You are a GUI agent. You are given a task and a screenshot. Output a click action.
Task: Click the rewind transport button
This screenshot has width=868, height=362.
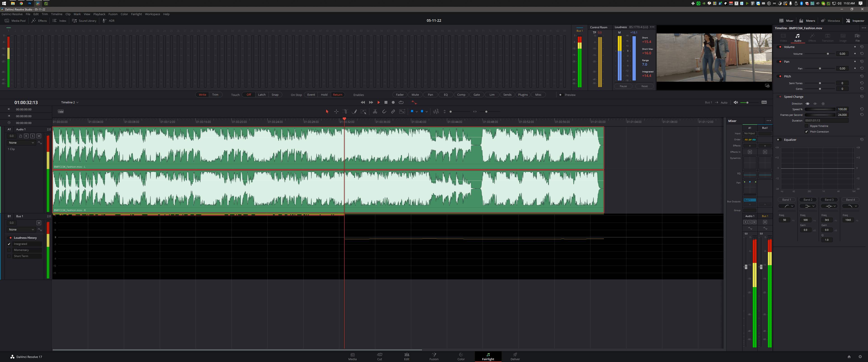pos(363,102)
